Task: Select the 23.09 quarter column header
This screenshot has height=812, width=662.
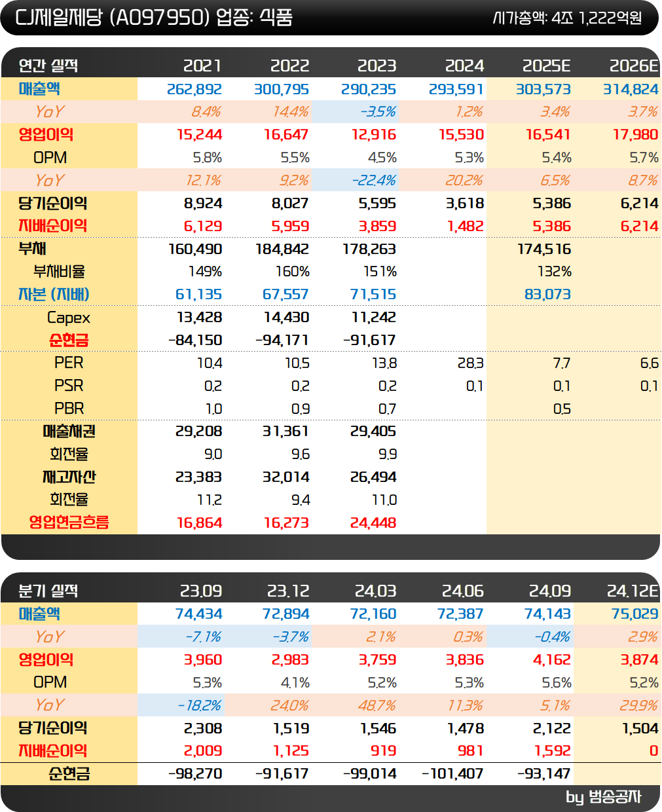Action: tap(201, 591)
